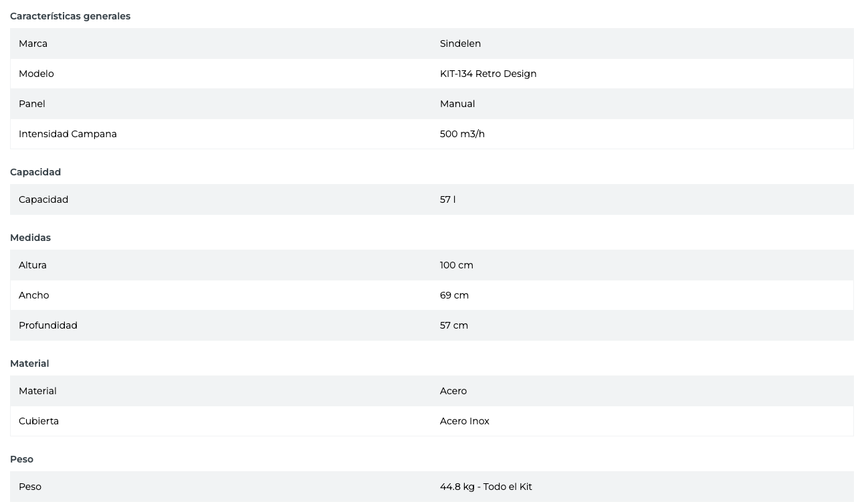Click the 'Marca' row label
The height and width of the screenshot is (504, 868).
(x=33, y=44)
